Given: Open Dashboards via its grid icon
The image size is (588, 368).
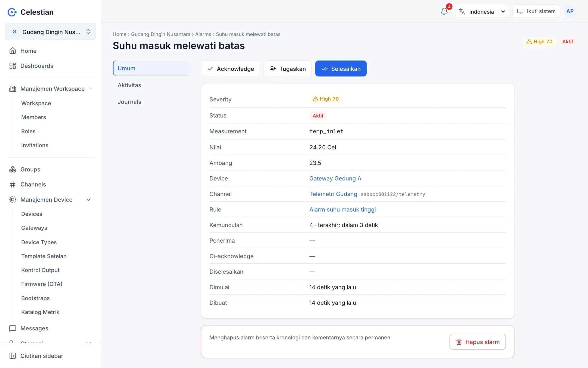Looking at the screenshot, I should (13, 66).
